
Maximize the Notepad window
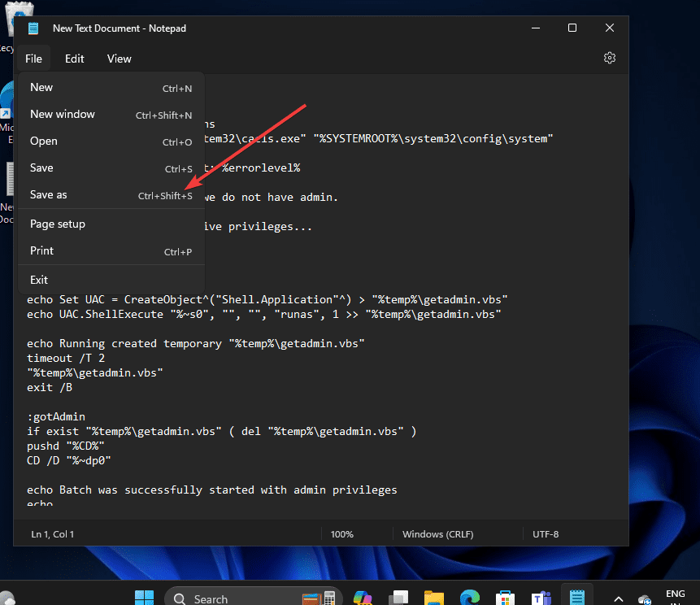pyautogui.click(x=572, y=28)
